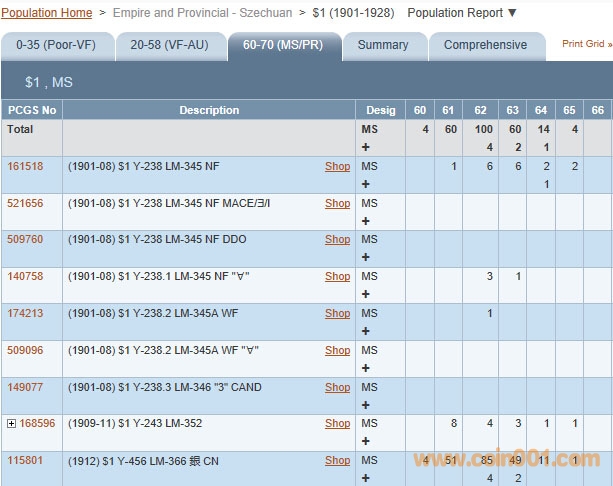Image resolution: width=613 pixels, height=486 pixels.
Task: Click the Shop link for Y-238 LM-345 NF MACE
Action: (337, 203)
